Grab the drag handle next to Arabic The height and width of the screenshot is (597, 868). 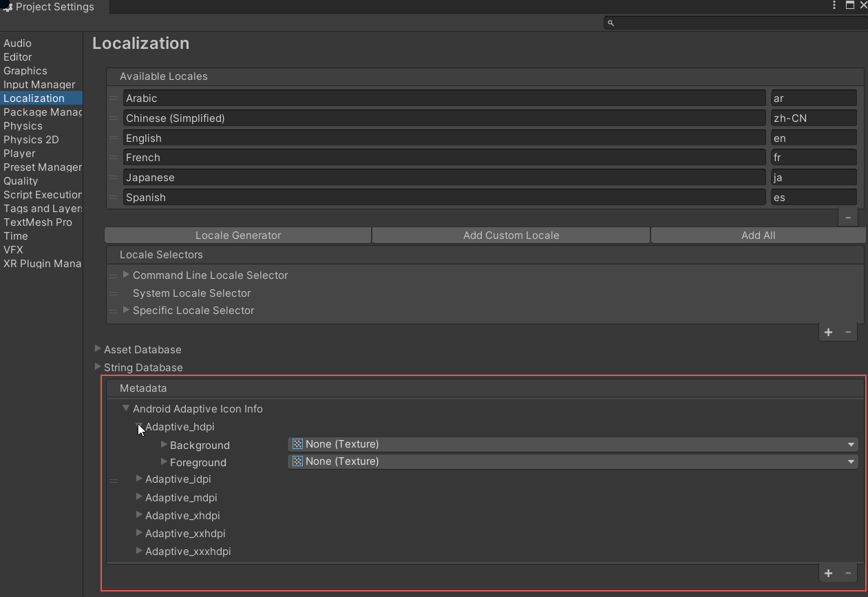point(114,98)
